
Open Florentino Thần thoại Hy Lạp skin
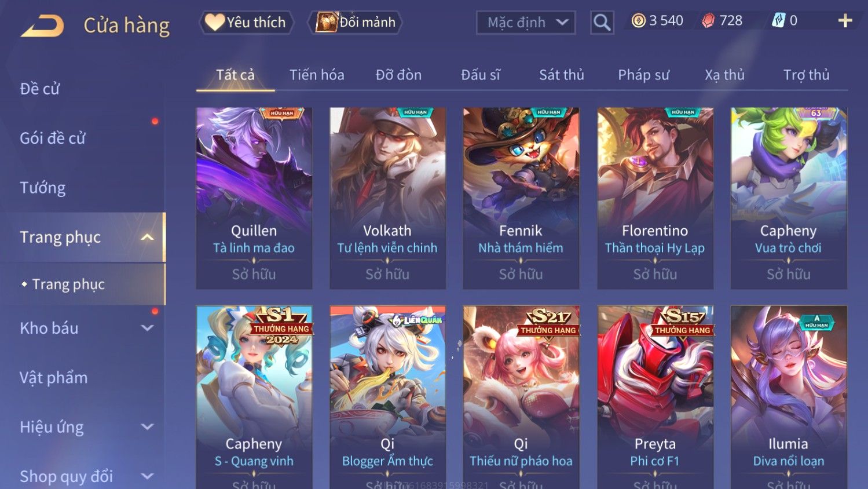pos(655,198)
